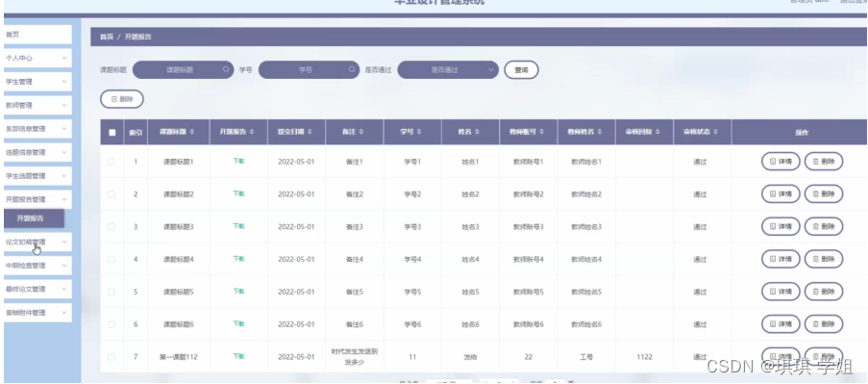868x384 pixels.
Task: Open 详情 for row 课题标题2
Action: 781,194
